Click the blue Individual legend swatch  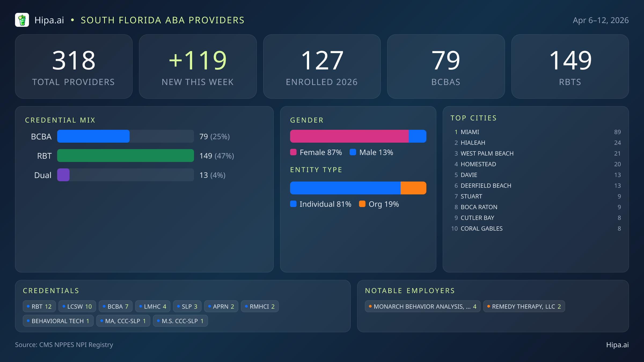[293, 204]
